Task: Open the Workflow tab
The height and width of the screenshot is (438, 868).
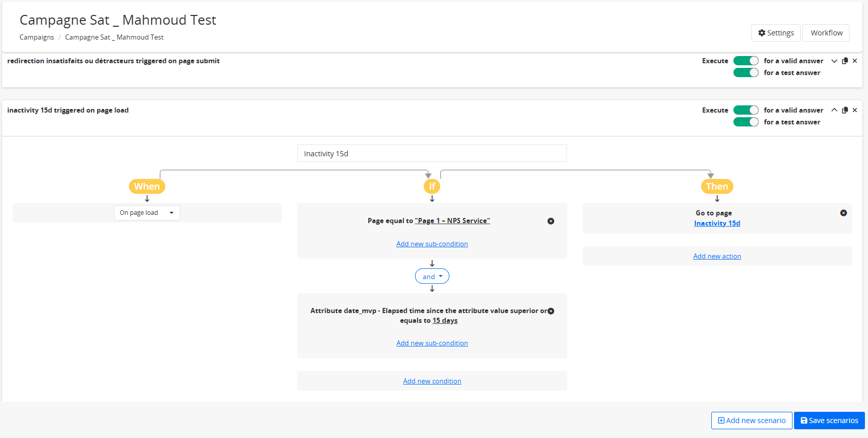Action: 826,33
